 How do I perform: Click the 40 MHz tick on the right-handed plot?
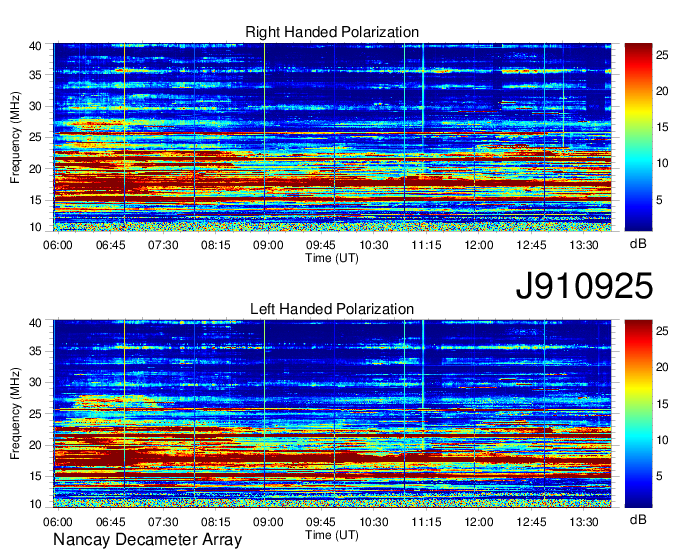point(35,46)
